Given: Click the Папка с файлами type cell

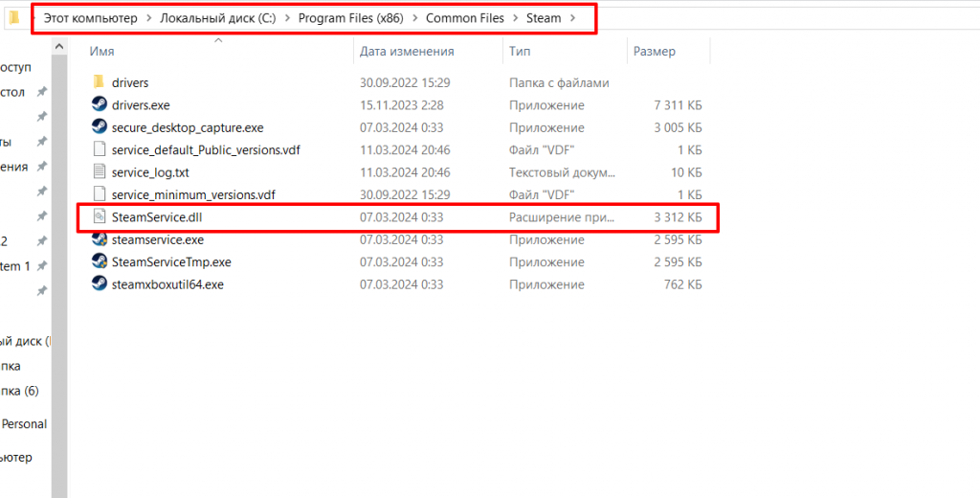Looking at the screenshot, I should coord(559,82).
